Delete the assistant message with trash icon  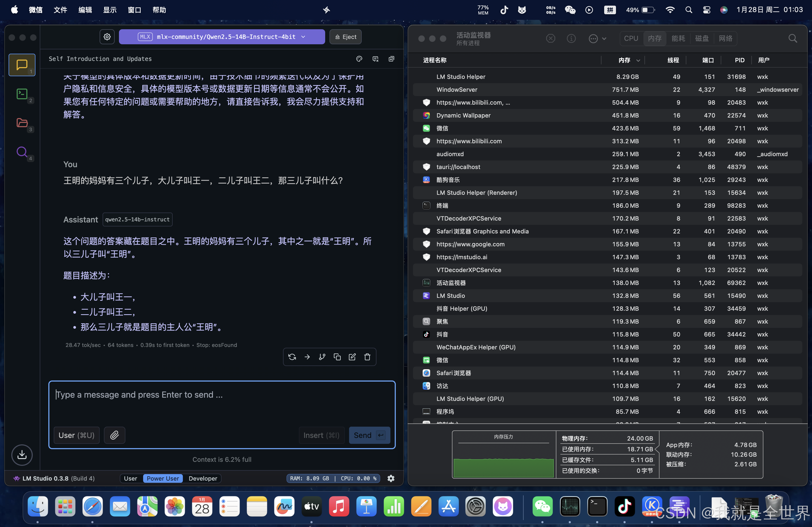(x=367, y=357)
